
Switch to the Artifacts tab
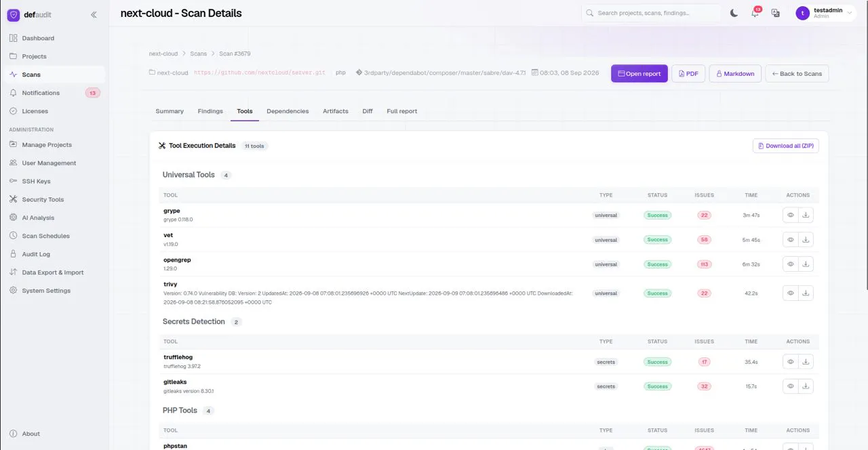click(x=336, y=111)
